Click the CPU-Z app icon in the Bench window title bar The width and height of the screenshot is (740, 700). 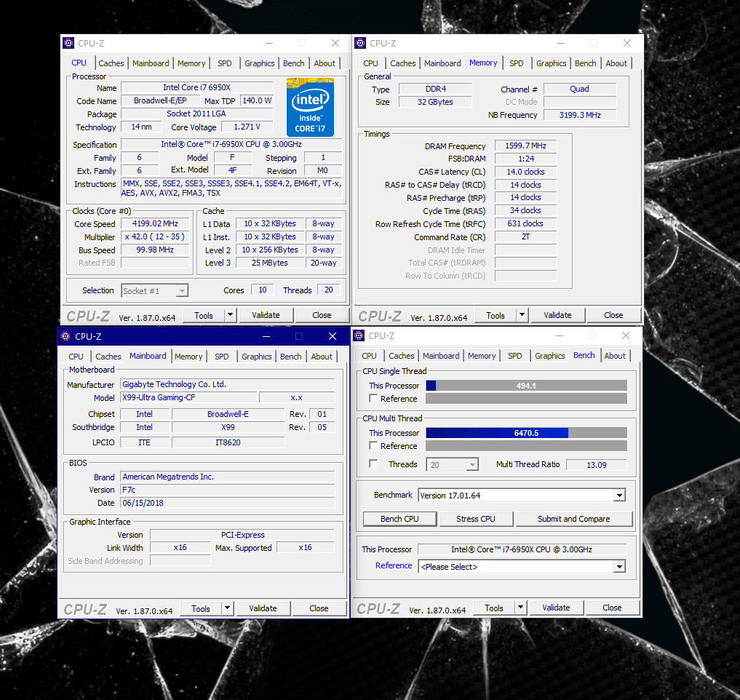pos(359,335)
